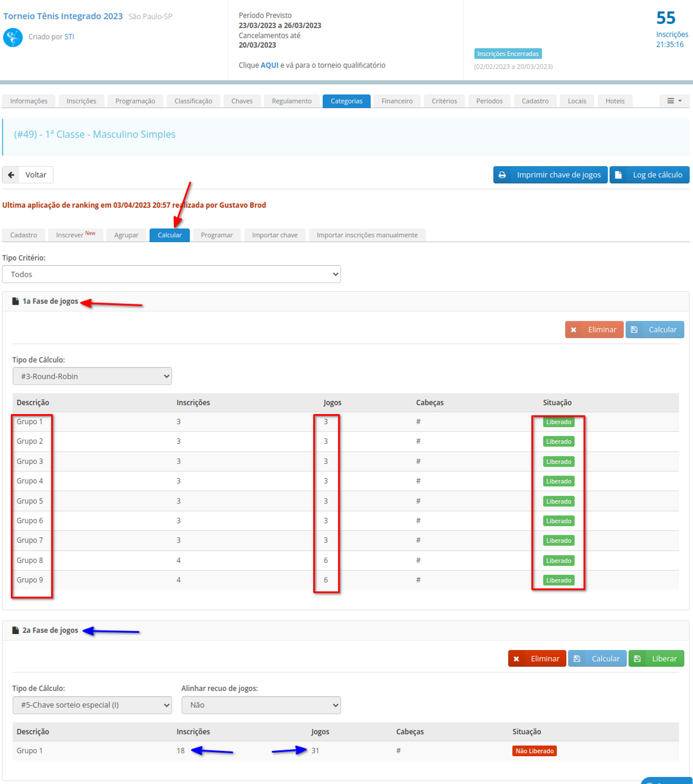Expand the #3-Round-Robin calculation type dropdown

pyautogui.click(x=92, y=376)
